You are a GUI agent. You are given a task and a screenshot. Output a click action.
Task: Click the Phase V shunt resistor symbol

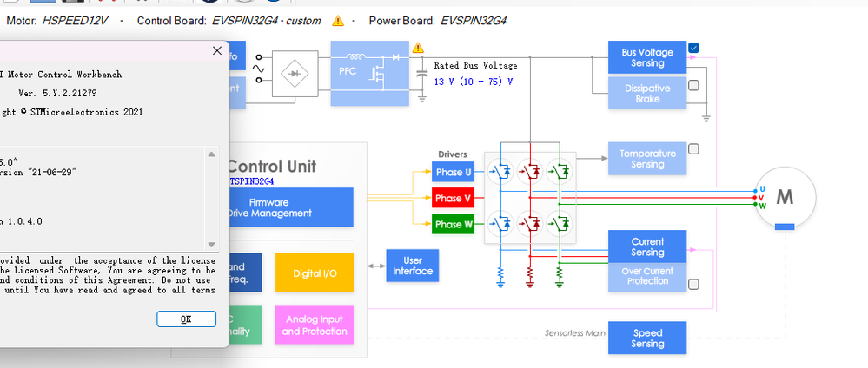(530, 274)
